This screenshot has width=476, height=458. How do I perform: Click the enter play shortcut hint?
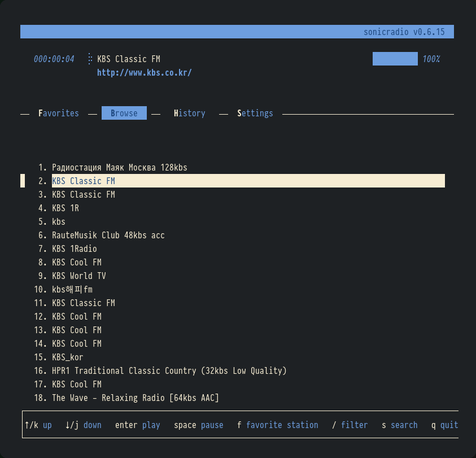pos(138,425)
